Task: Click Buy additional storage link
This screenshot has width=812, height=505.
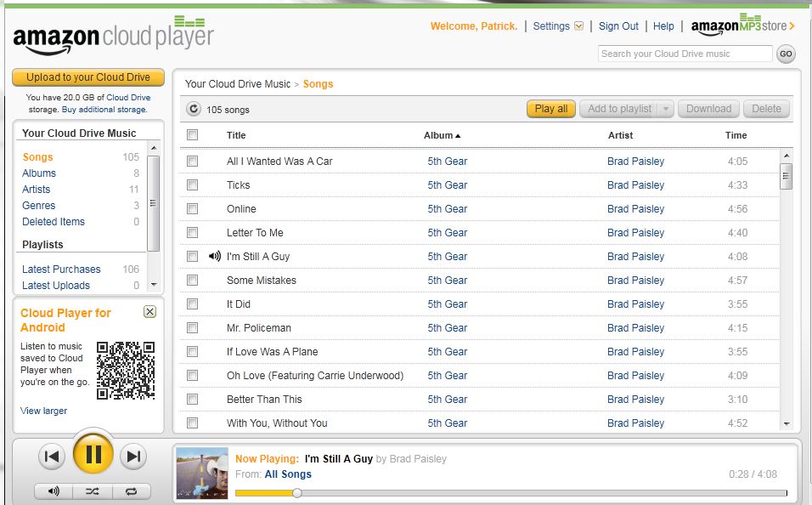Action: (x=104, y=110)
